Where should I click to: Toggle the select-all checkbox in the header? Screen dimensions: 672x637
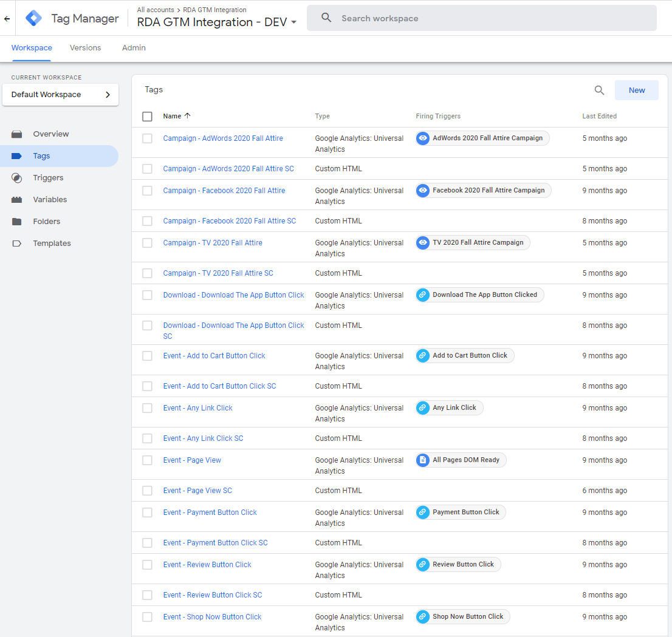[x=147, y=116]
